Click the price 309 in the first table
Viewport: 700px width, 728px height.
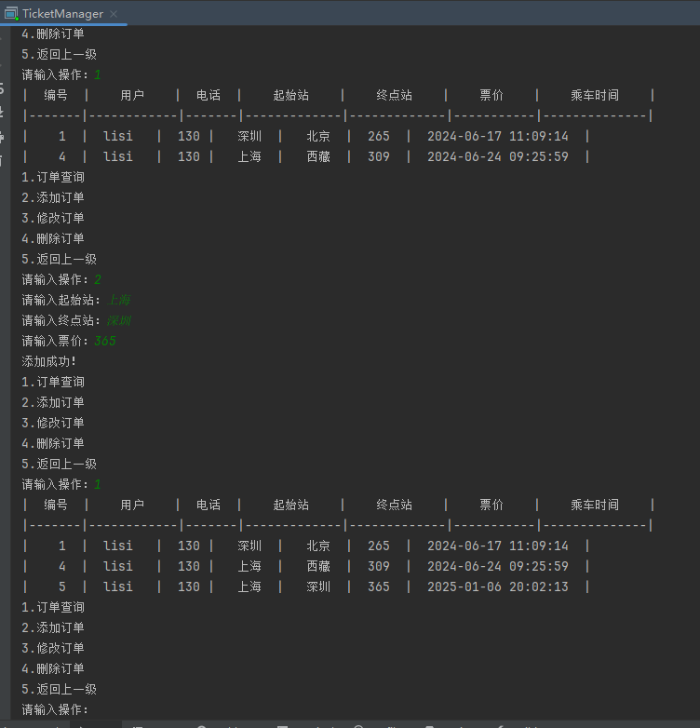[x=378, y=156]
